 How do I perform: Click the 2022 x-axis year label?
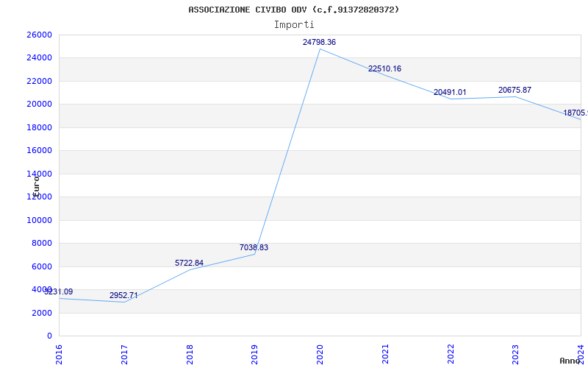click(x=451, y=354)
